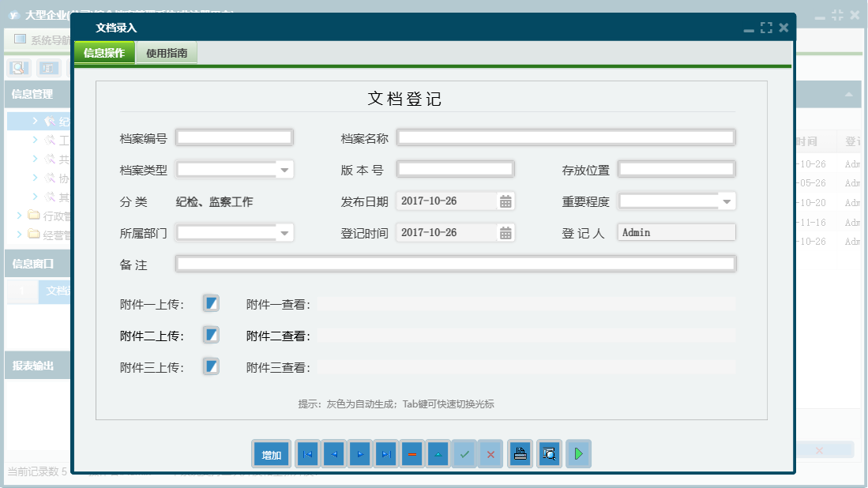
Task: Delete the current document record
Action: [411, 453]
